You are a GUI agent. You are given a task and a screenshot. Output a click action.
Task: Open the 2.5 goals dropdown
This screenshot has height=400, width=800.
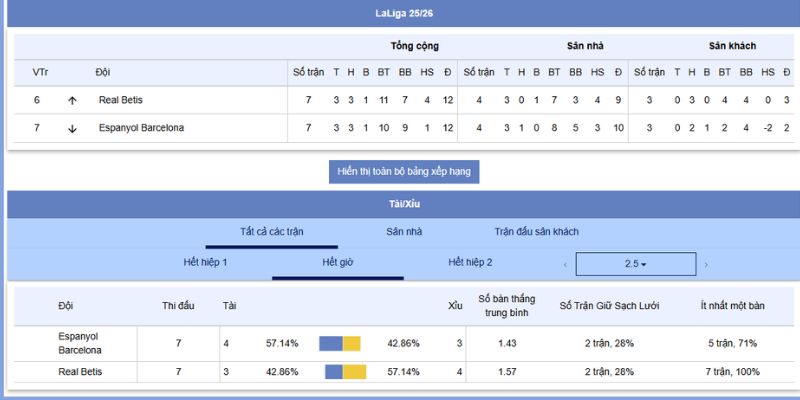pos(635,264)
